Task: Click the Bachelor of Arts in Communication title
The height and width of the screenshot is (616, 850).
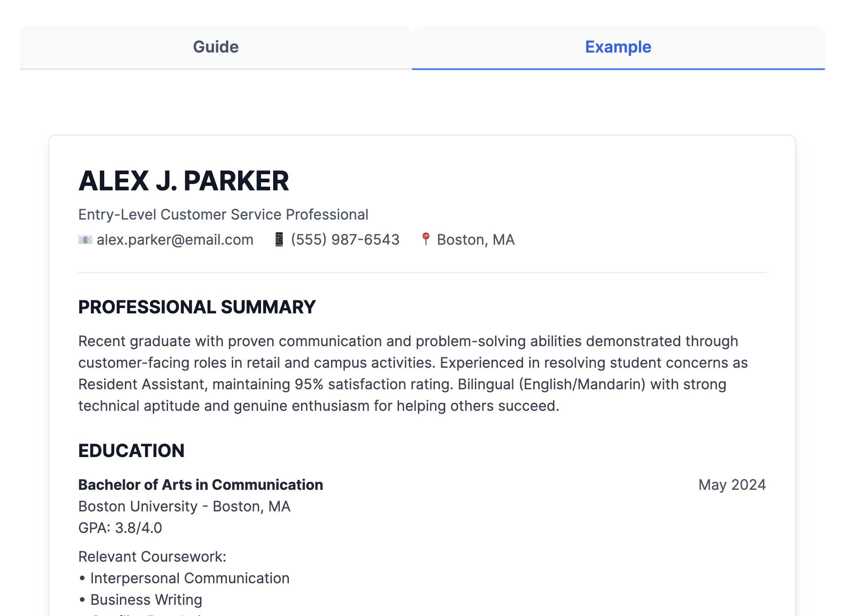Action: [200, 485]
